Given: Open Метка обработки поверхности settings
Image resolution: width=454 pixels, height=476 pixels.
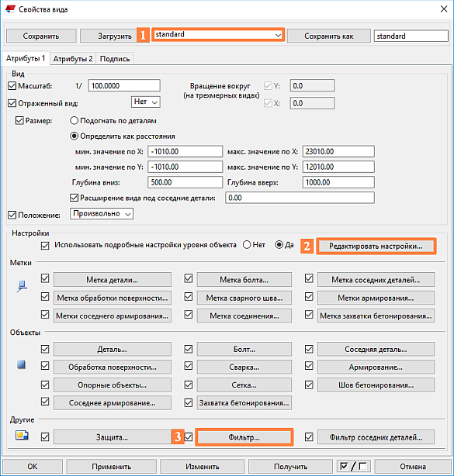Looking at the screenshot, I should (113, 298).
